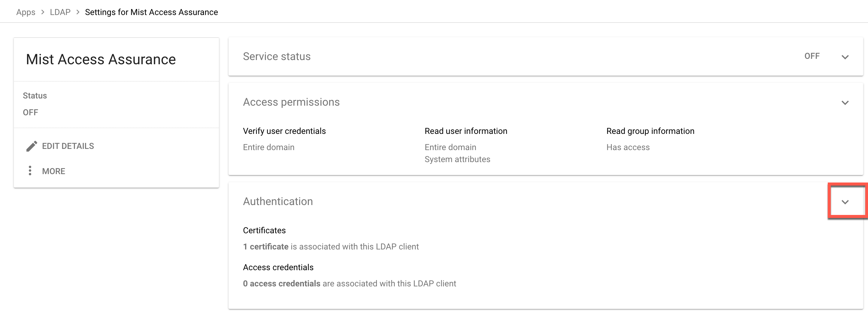Click the Access permissions panel header
The image size is (868, 314).
tap(291, 102)
